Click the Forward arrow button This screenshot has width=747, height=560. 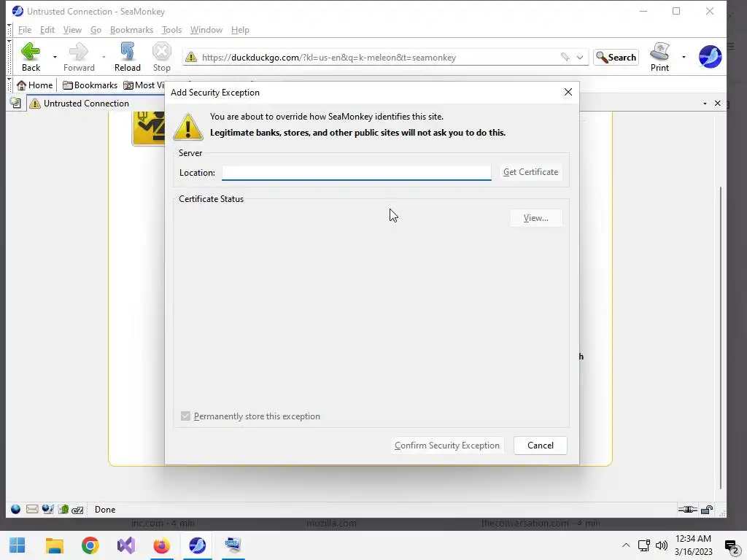(x=79, y=57)
